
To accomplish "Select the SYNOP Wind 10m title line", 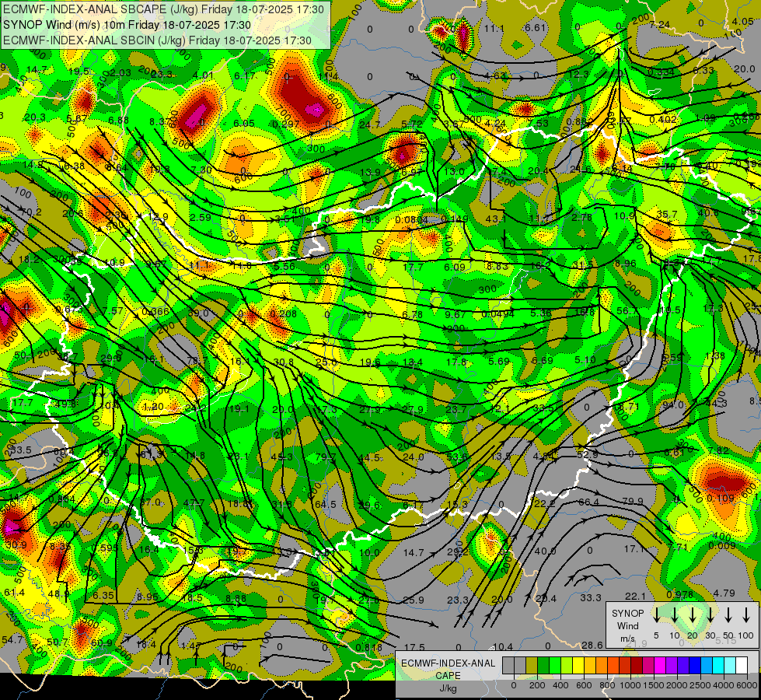I will click(127, 25).
